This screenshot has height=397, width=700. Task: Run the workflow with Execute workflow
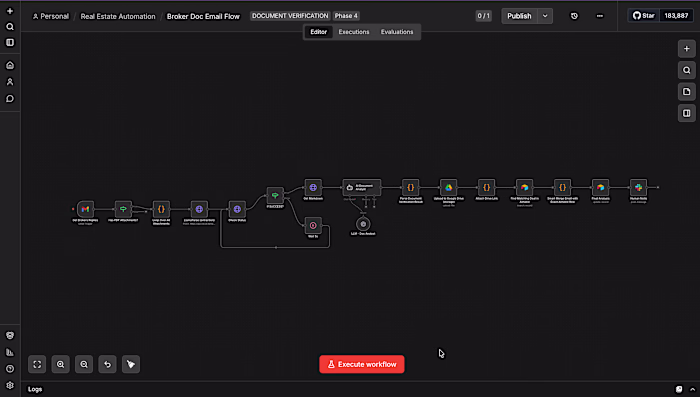point(362,364)
